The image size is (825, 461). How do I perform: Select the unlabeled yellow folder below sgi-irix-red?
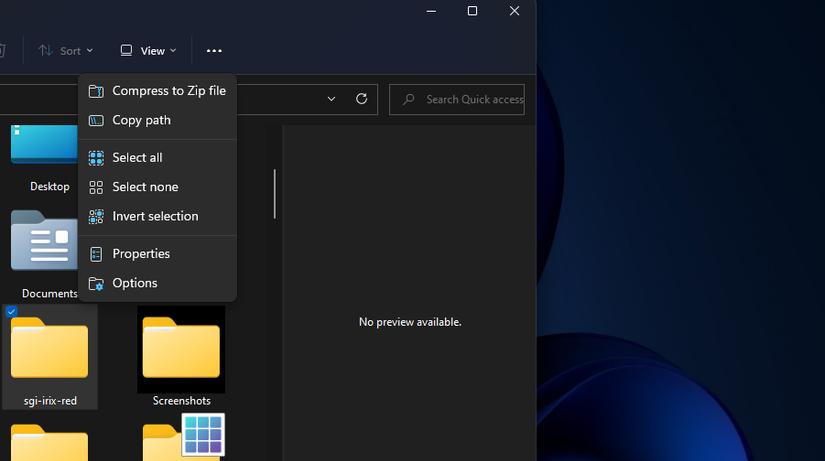49,443
